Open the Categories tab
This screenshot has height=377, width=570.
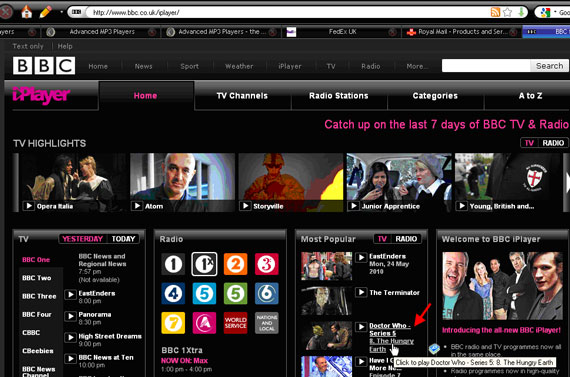coord(435,96)
